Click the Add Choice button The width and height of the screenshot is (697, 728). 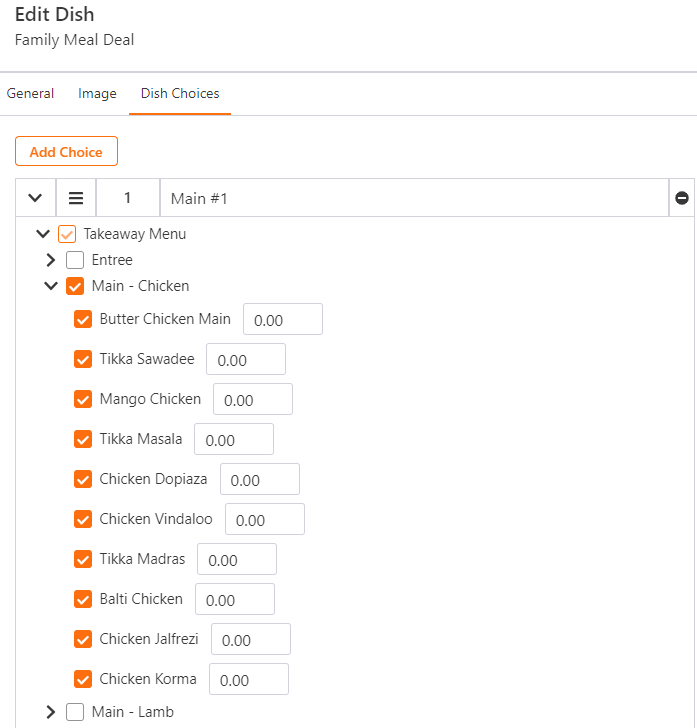66,151
